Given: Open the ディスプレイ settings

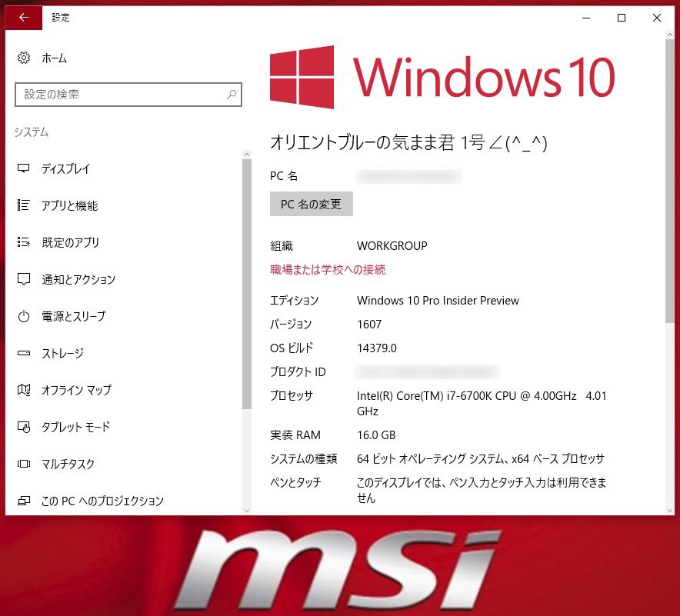Looking at the screenshot, I should pyautogui.click(x=65, y=168).
